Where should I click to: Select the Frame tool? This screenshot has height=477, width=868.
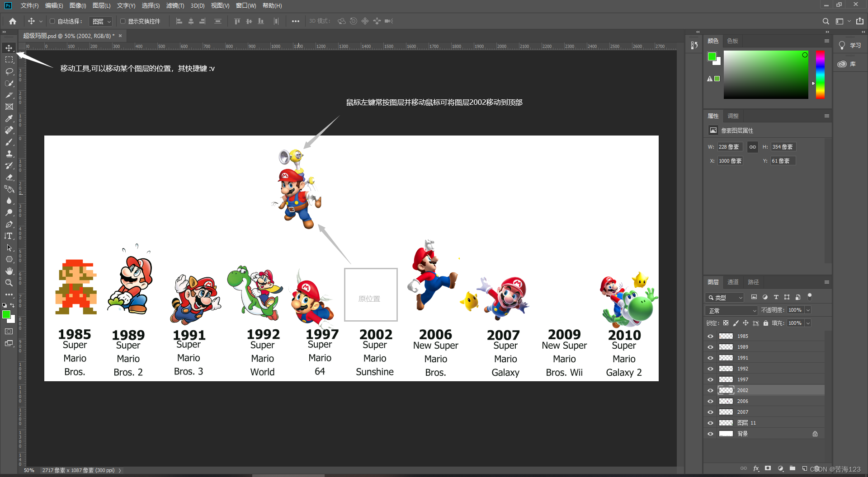click(x=9, y=107)
